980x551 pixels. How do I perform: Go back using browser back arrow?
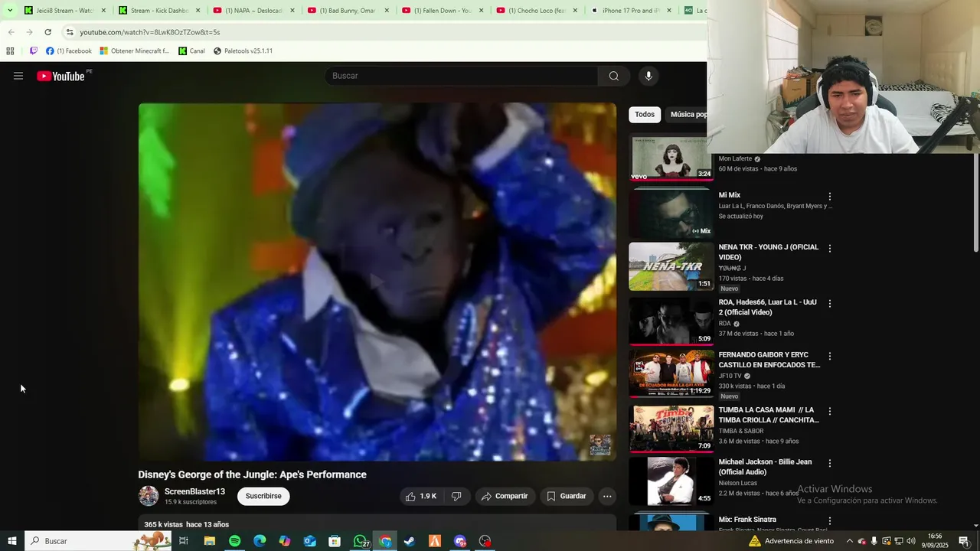pyautogui.click(x=11, y=32)
